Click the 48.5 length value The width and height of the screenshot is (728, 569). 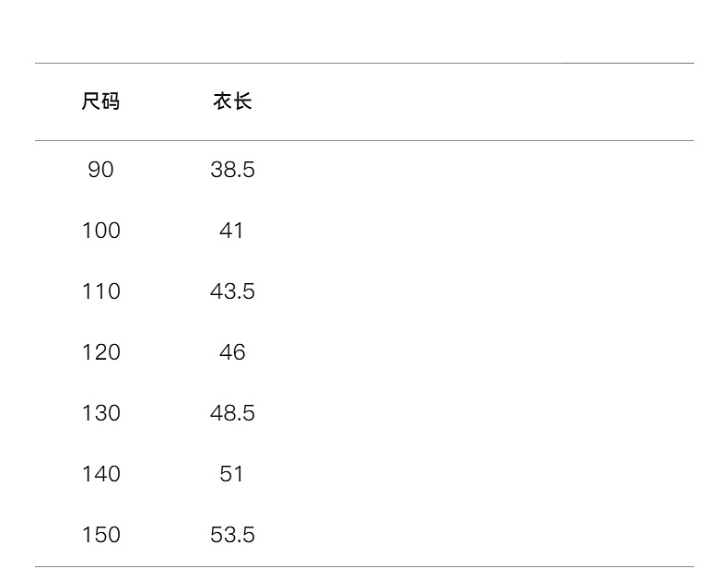coord(232,413)
